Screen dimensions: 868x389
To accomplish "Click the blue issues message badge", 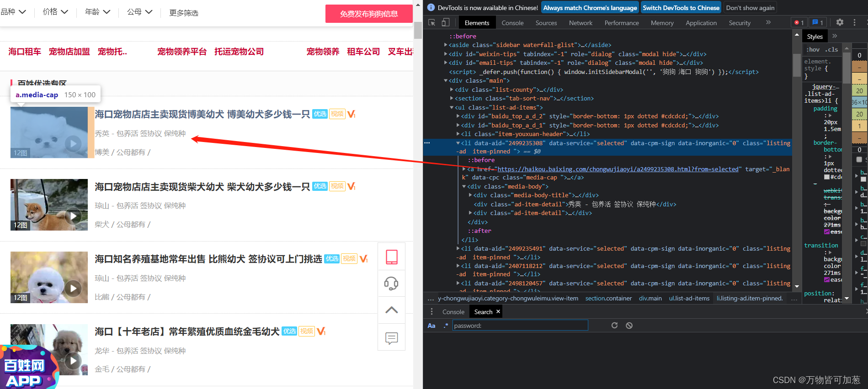I will pos(818,22).
